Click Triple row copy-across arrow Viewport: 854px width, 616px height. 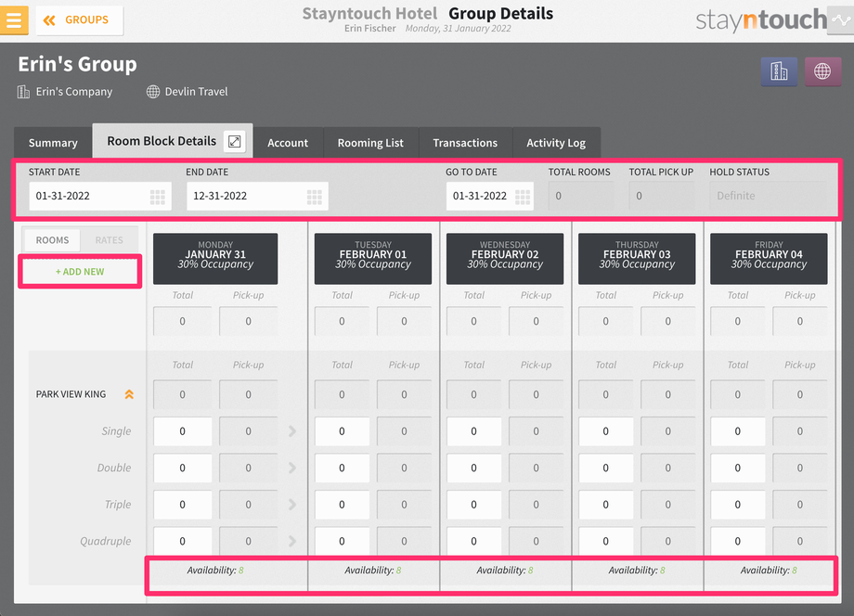click(291, 505)
